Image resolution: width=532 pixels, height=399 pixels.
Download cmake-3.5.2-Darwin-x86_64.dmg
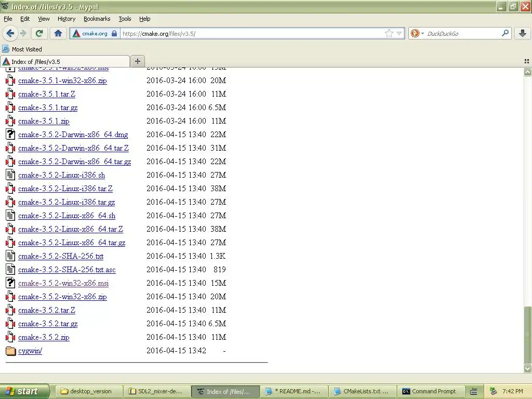(73, 135)
